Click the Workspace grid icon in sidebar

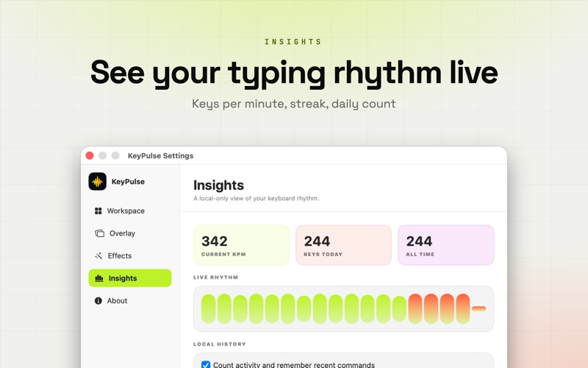[98, 211]
